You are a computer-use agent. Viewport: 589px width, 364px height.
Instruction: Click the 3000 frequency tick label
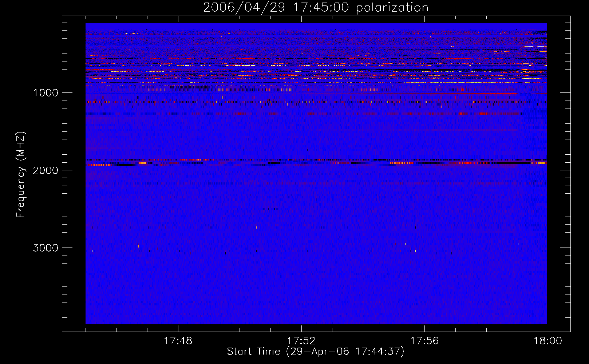tap(46, 248)
